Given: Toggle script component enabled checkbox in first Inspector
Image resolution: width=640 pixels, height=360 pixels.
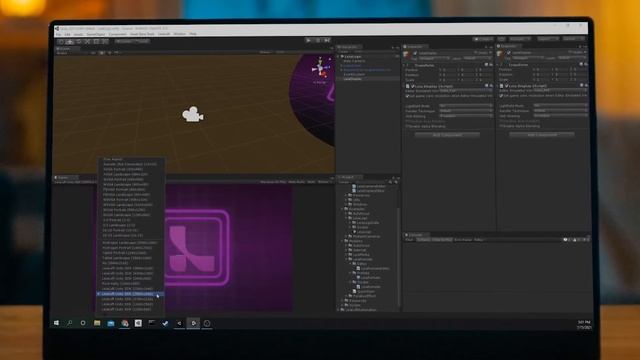Looking at the screenshot, I should click(413, 86).
